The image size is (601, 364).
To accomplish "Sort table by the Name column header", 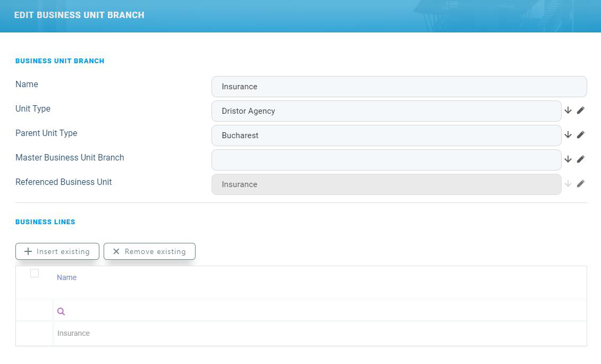I will tap(67, 277).
